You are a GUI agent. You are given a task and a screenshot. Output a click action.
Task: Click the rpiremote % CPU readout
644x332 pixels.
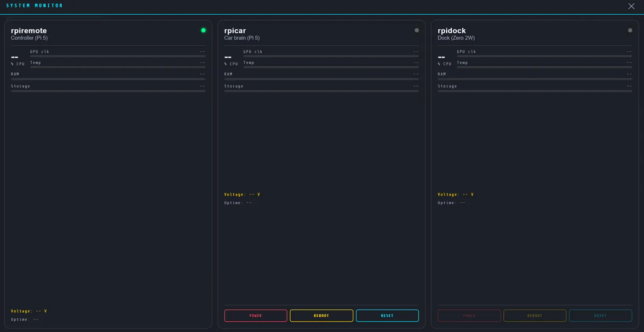pyautogui.click(x=18, y=60)
